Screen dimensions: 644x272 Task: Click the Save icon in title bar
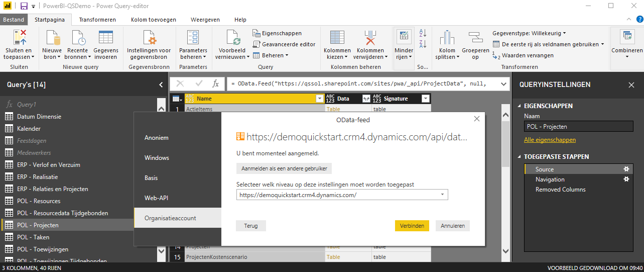tap(24, 6)
